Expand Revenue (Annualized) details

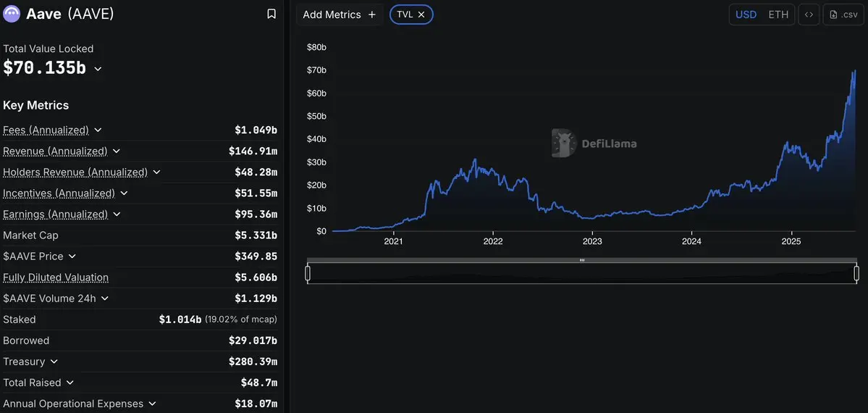point(117,151)
